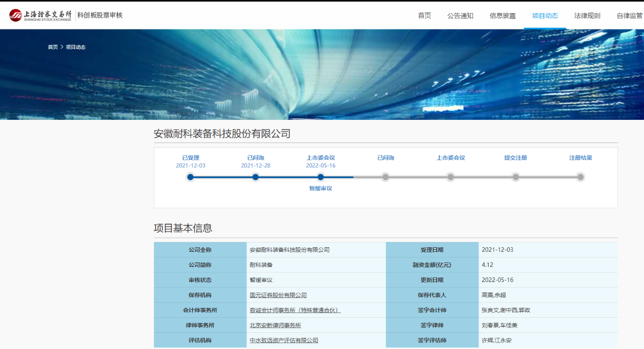This screenshot has width=644, height=349.
Task: Open the 信息披露 navigation menu
Action: 503,16
